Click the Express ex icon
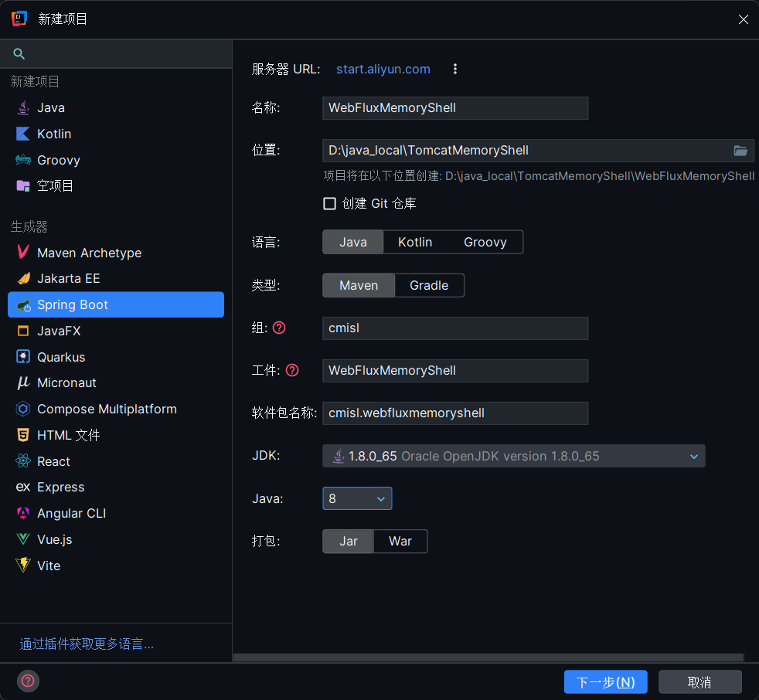759x700 pixels. (23, 487)
